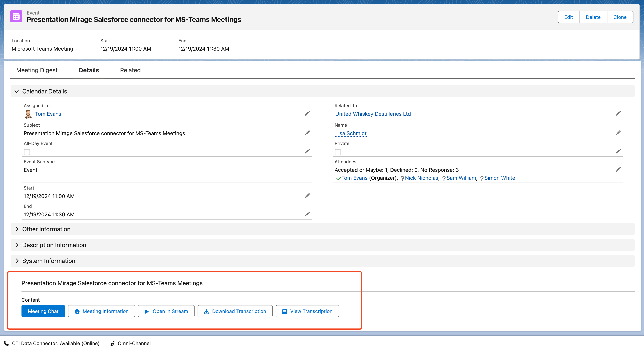Open Omni-Channel utility item
The image size is (644, 350).
130,343
